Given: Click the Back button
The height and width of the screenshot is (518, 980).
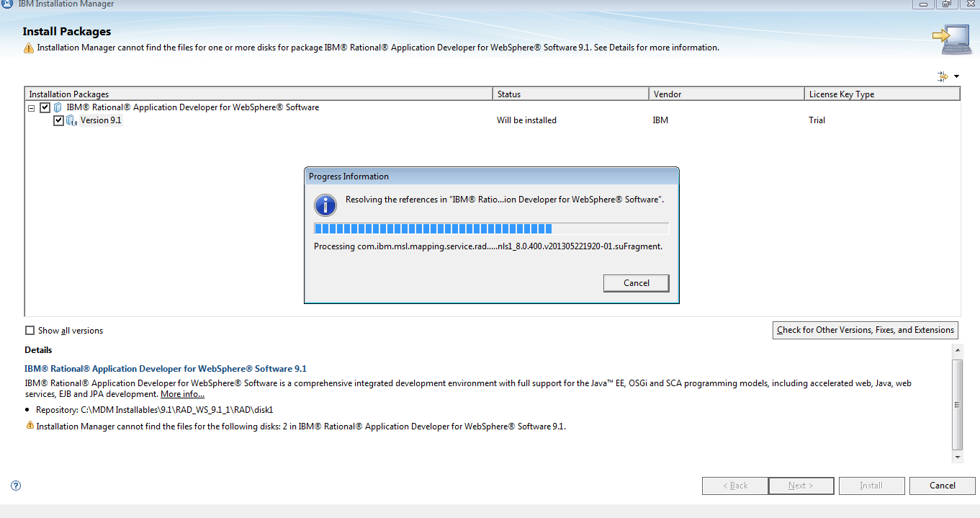Looking at the screenshot, I should coord(735,486).
